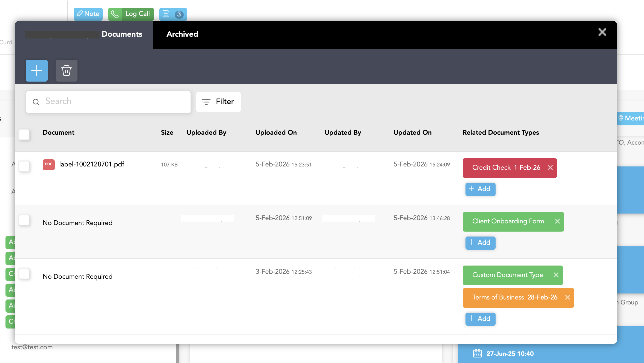This screenshot has height=363, width=644.
Task: Click the Note button
Action: click(88, 14)
